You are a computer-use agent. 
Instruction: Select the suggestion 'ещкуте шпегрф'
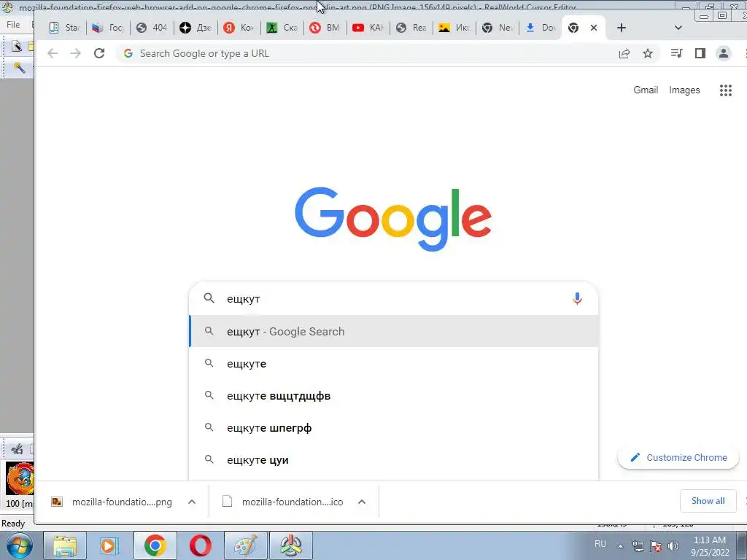[393, 427]
